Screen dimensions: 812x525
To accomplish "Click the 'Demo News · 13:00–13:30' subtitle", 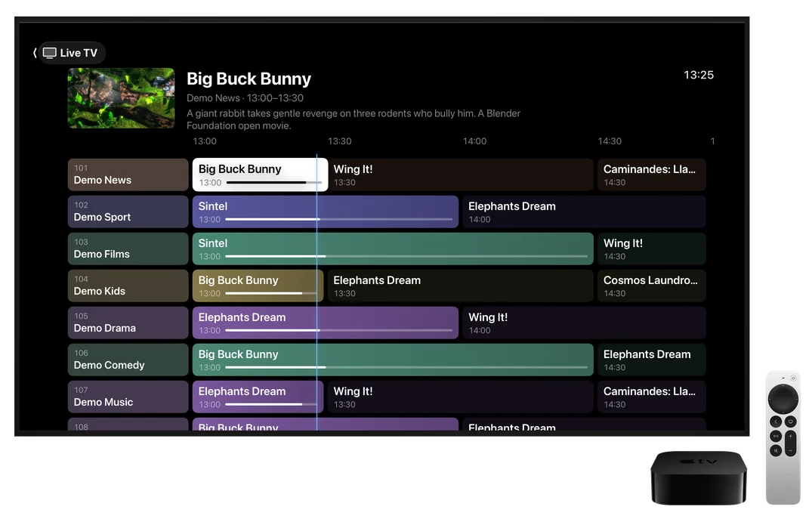I will pyautogui.click(x=245, y=98).
